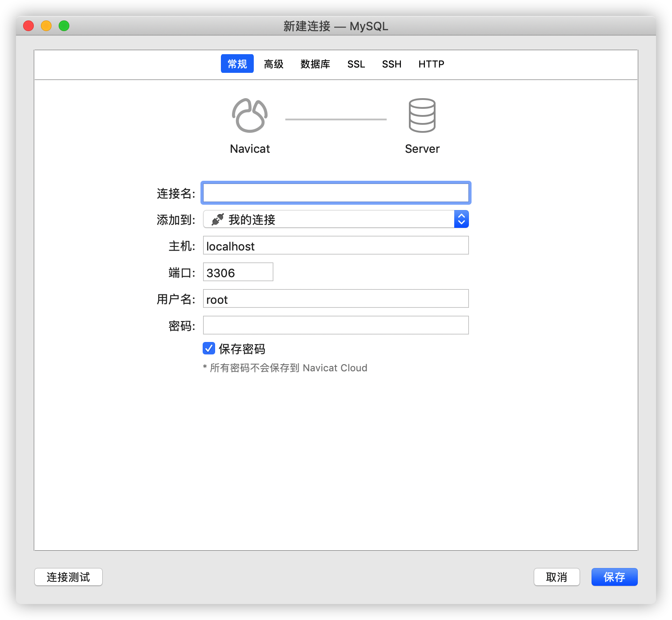Minimize the window with yellow button
Image resolution: width=672 pixels, height=620 pixels.
46,26
